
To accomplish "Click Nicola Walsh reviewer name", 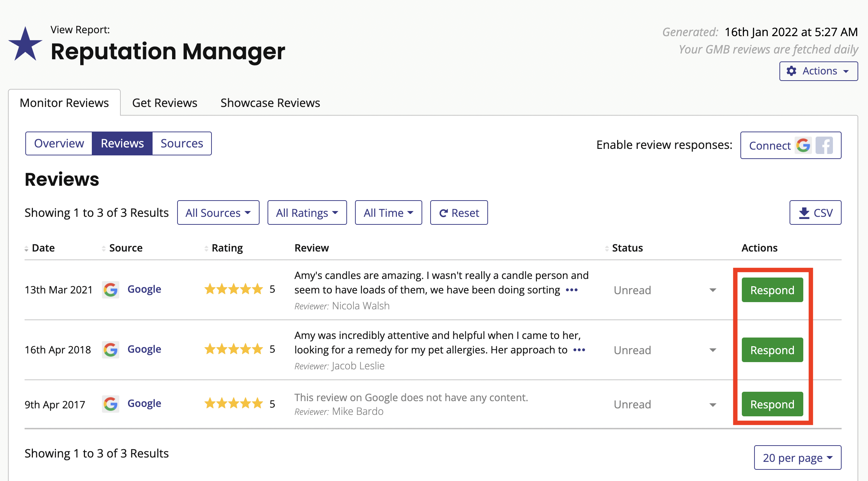I will pyautogui.click(x=361, y=306).
